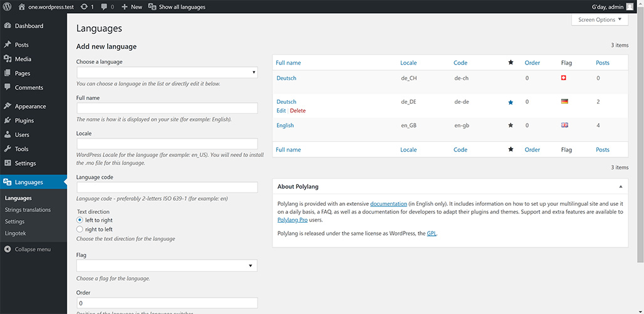This screenshot has height=314, width=644.
Task: Sort by Posts top header
Action: coord(603,63)
